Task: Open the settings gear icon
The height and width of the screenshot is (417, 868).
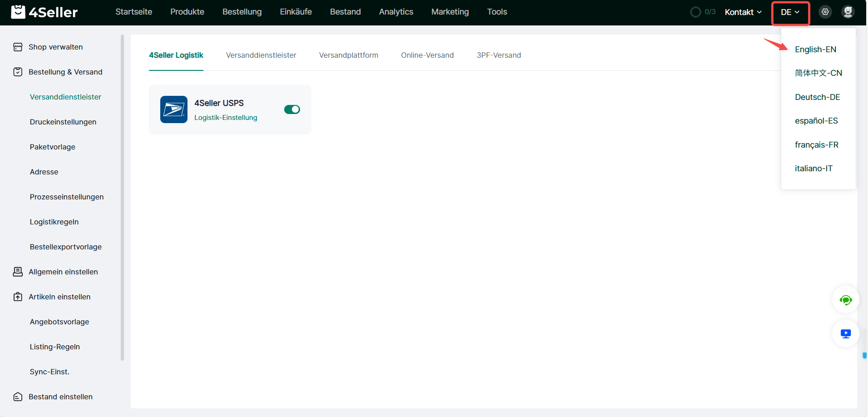Action: pos(825,12)
